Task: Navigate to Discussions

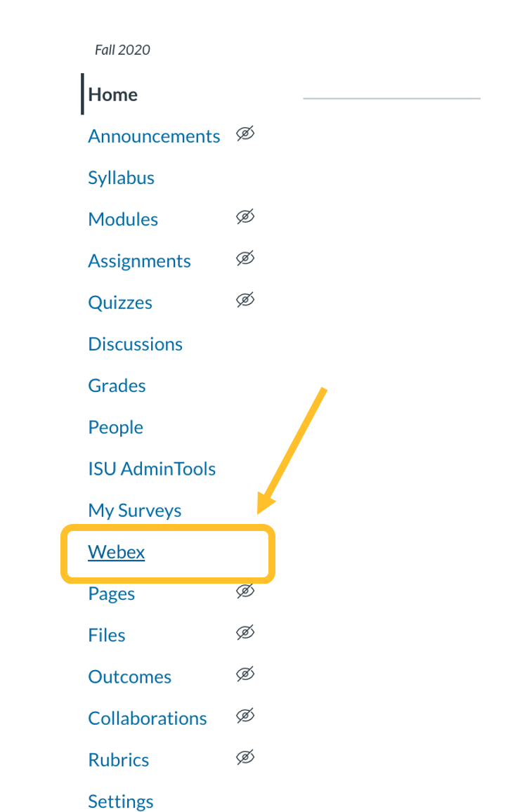Action: tap(135, 344)
